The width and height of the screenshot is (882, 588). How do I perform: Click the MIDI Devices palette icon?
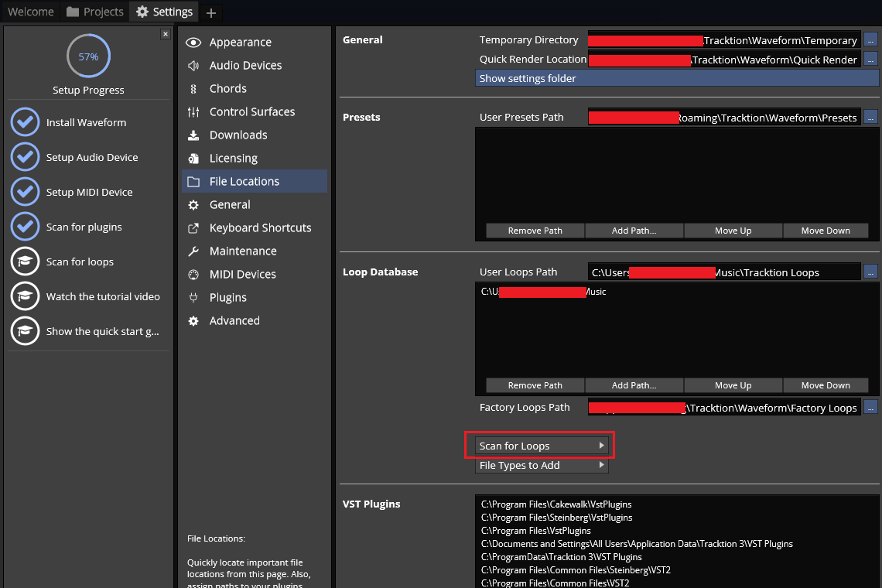pyautogui.click(x=193, y=275)
